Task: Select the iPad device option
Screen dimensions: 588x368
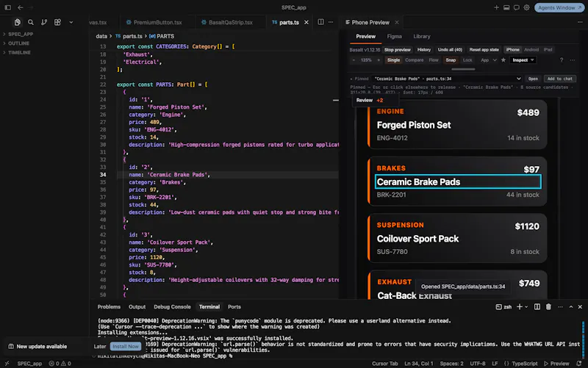Action: coord(548,49)
